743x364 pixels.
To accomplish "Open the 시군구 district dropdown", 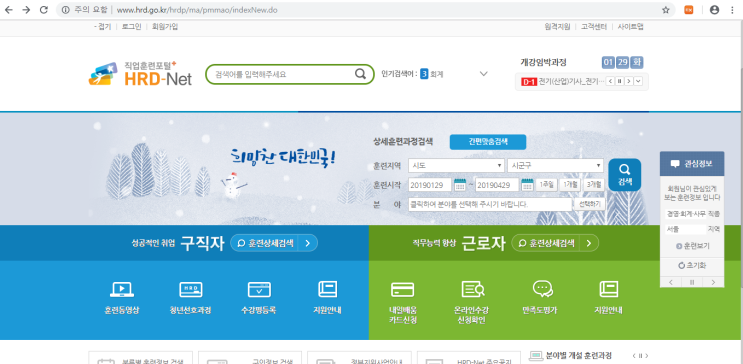I will 555,165.
